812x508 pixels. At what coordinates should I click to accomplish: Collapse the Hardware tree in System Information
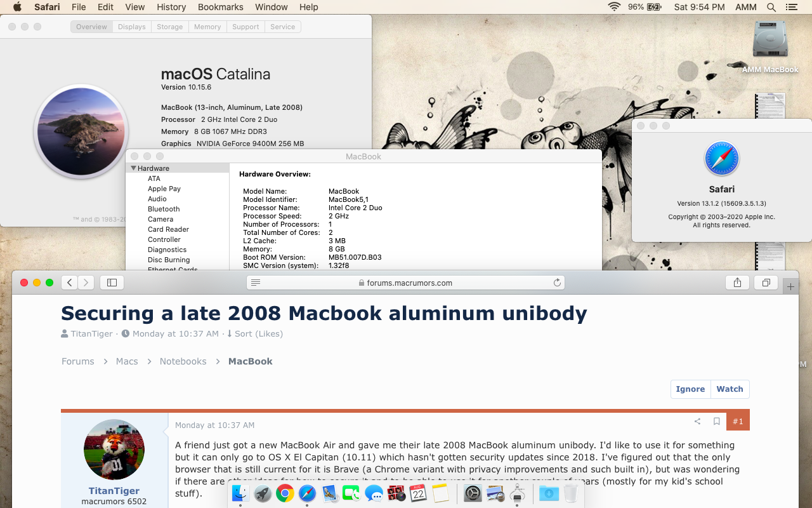tap(134, 168)
